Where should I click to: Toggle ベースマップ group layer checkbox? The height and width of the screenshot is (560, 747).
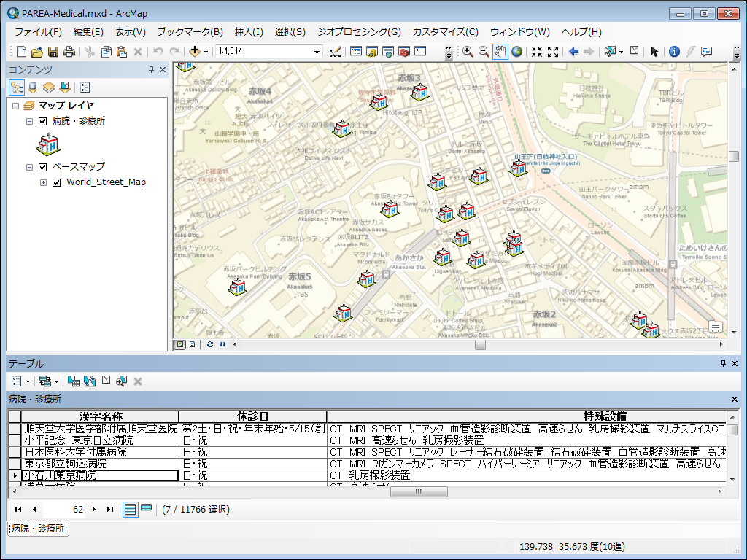(42, 167)
